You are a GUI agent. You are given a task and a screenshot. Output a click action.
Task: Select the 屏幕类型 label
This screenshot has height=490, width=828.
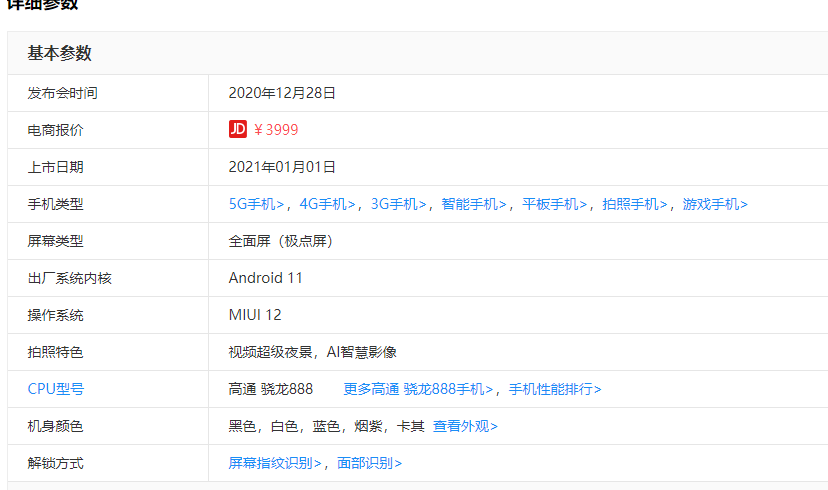pos(55,241)
